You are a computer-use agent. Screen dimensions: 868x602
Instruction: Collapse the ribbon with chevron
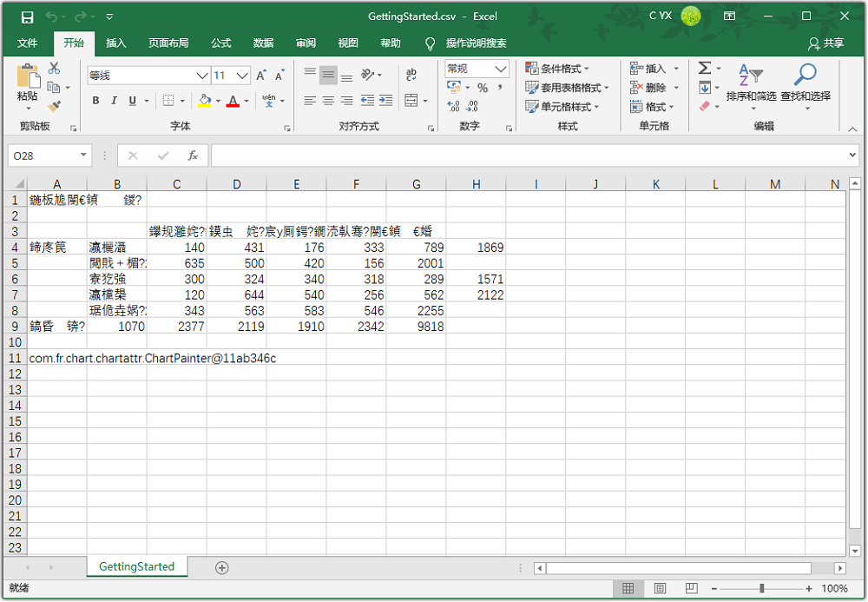tap(852, 129)
